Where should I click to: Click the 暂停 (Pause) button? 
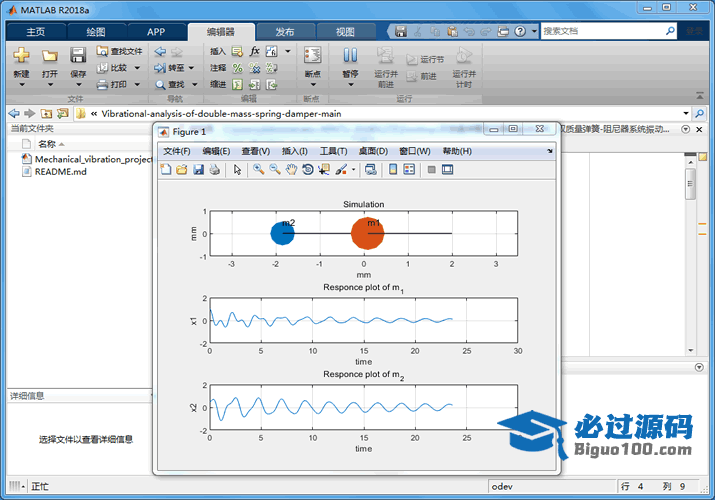[350, 62]
